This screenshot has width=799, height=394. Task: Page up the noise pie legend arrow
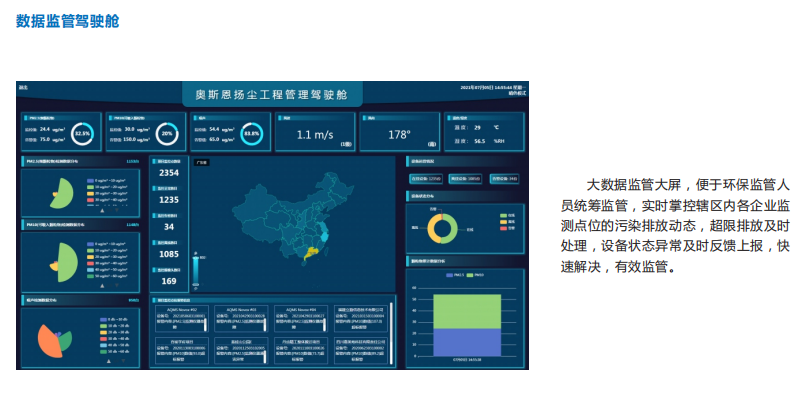pyautogui.click(x=109, y=361)
